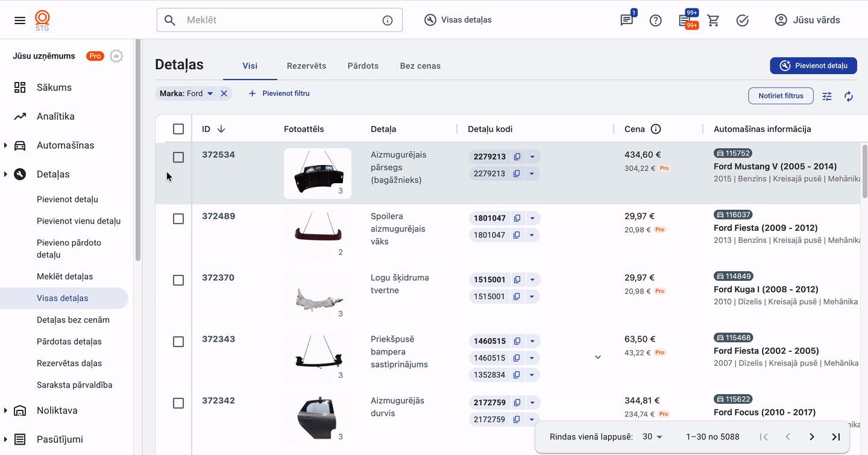The width and height of the screenshot is (868, 455).
Task: Open the help question mark icon
Action: (x=656, y=20)
